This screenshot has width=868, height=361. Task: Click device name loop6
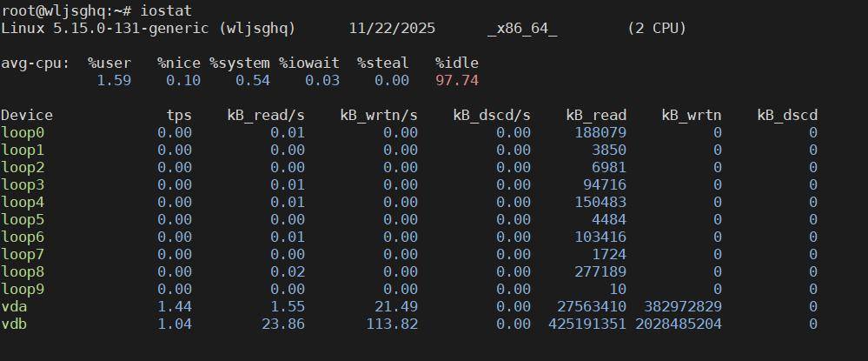click(23, 237)
